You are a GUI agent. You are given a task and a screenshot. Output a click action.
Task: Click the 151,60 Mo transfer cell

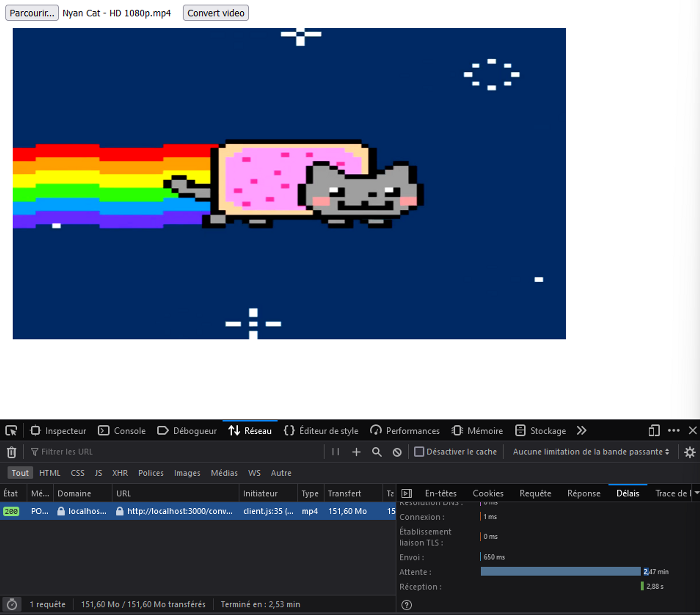347,511
